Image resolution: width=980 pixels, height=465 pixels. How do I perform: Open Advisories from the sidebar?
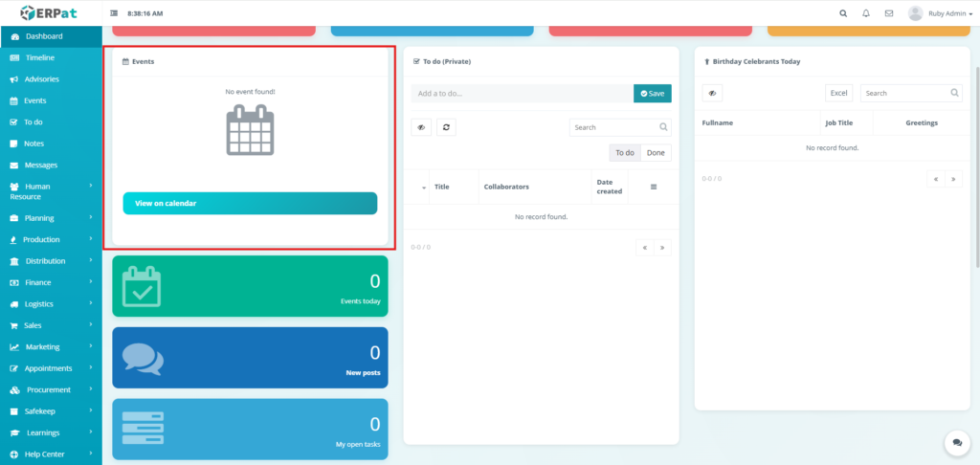[41, 78]
